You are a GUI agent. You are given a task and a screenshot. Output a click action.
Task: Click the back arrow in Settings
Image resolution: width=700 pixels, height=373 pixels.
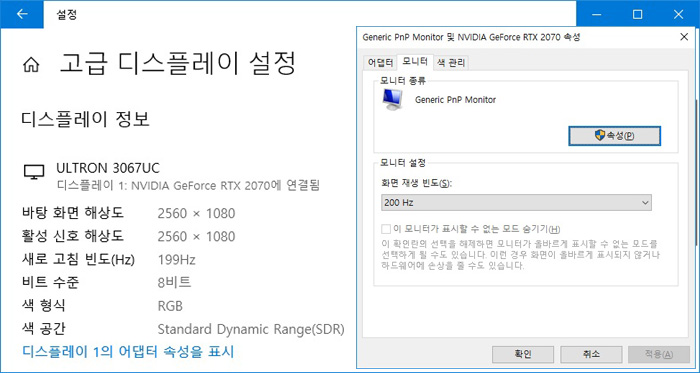coord(21,14)
